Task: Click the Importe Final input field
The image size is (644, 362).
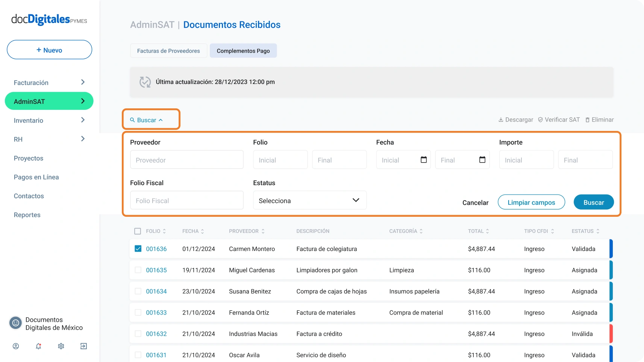Action: 585,160
